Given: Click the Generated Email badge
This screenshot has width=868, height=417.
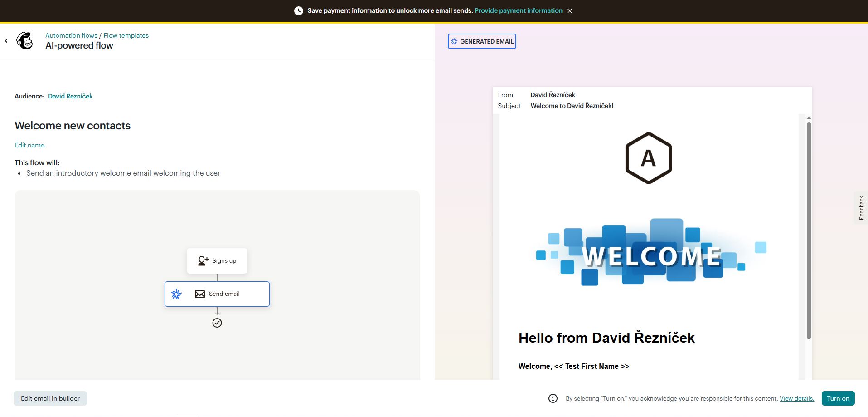Looking at the screenshot, I should click(482, 41).
